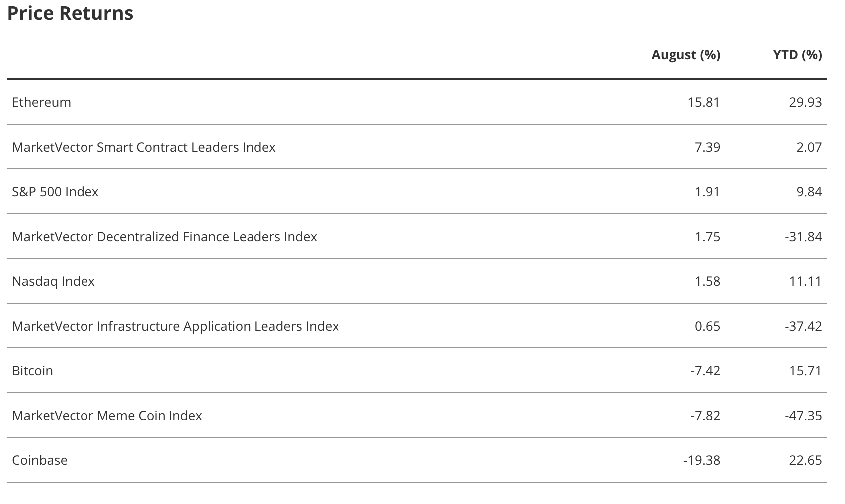Screen dimensions: 845x504
Task: Click the August (%) column header
Action: coord(685,54)
